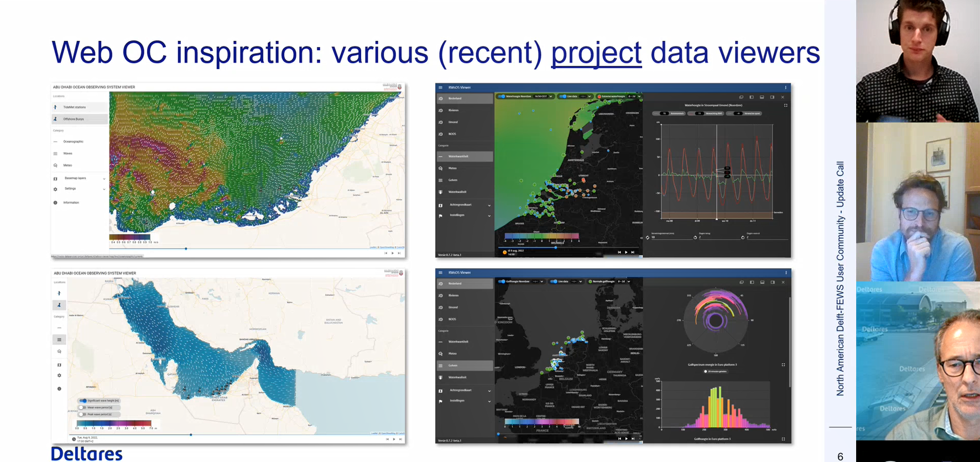Select top participant video with headphones

(x=918, y=61)
